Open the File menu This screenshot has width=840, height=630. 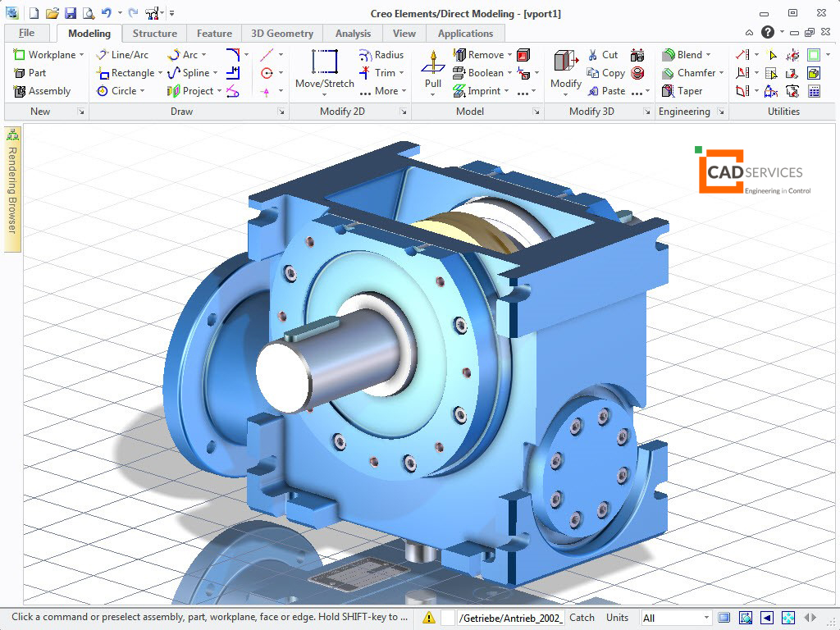[26, 33]
